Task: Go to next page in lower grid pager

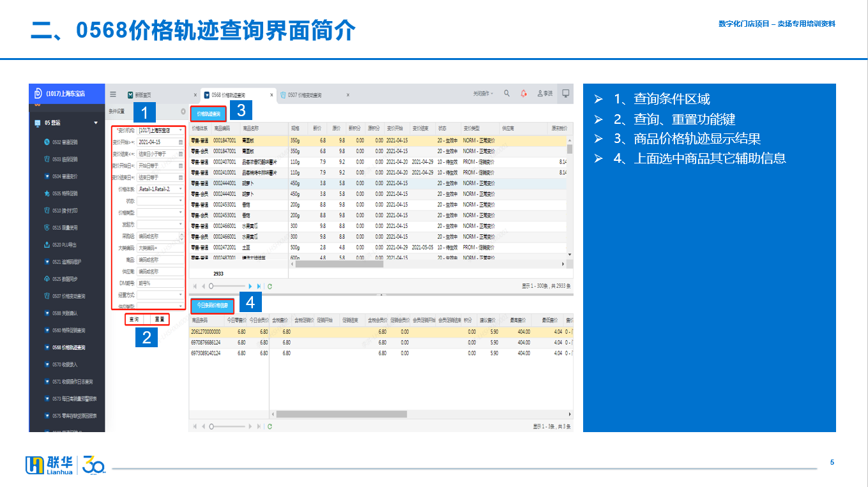Action: coord(250,426)
